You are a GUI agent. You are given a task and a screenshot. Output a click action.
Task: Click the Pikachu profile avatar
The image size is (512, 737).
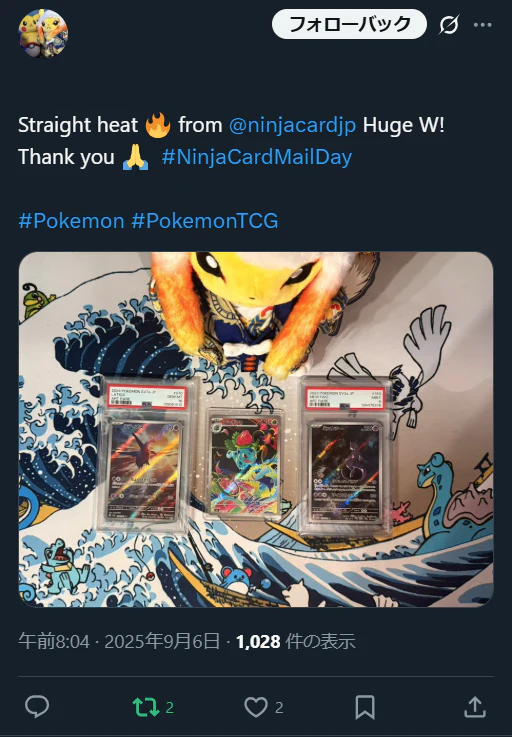[x=43, y=33]
